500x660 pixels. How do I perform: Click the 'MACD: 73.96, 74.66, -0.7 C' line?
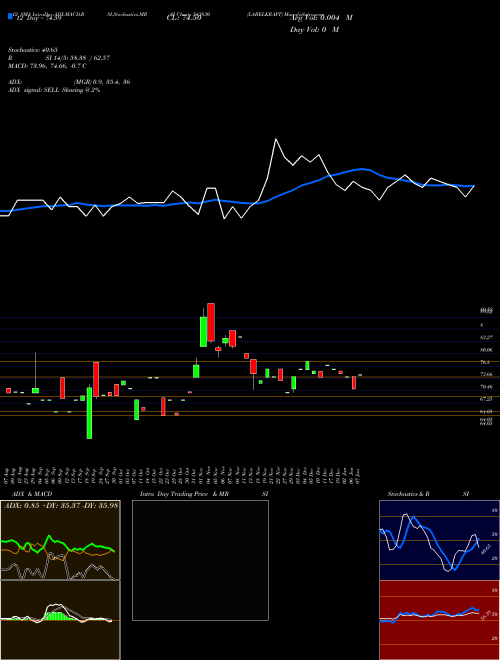(47, 66)
